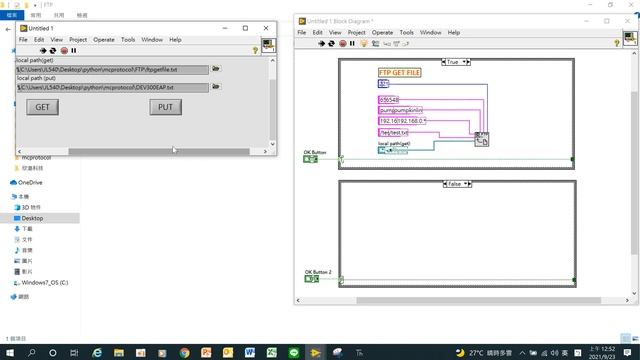Browse for local path (put) file

tap(216, 87)
